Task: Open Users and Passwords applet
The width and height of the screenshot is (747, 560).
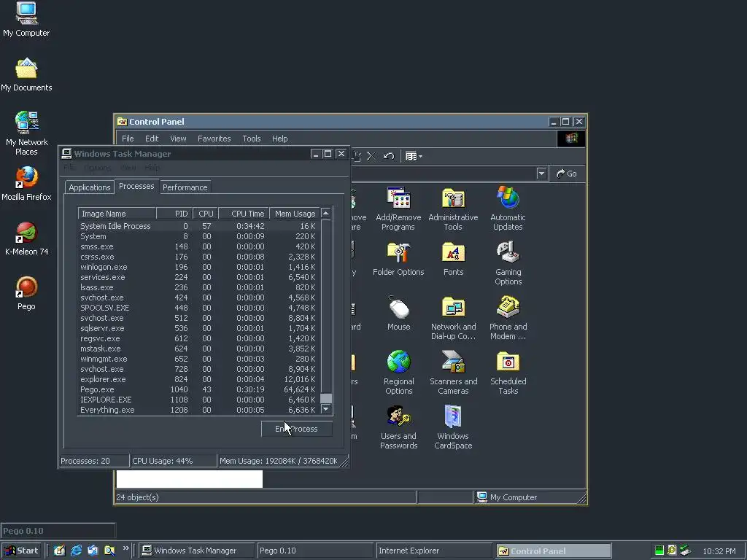Action: 399,427
